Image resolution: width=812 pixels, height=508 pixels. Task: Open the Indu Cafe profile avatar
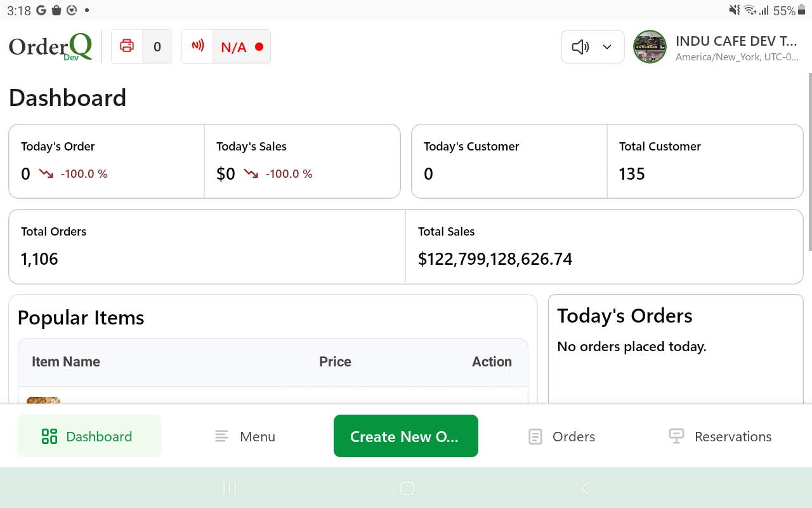(650, 47)
